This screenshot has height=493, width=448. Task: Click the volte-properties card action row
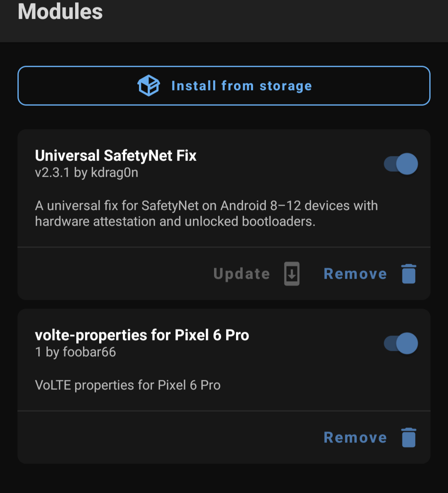224,437
